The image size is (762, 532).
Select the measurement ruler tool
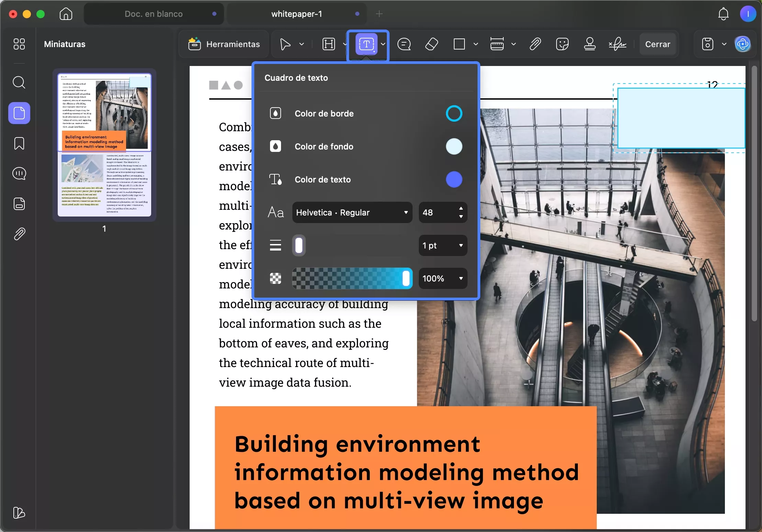tap(497, 44)
